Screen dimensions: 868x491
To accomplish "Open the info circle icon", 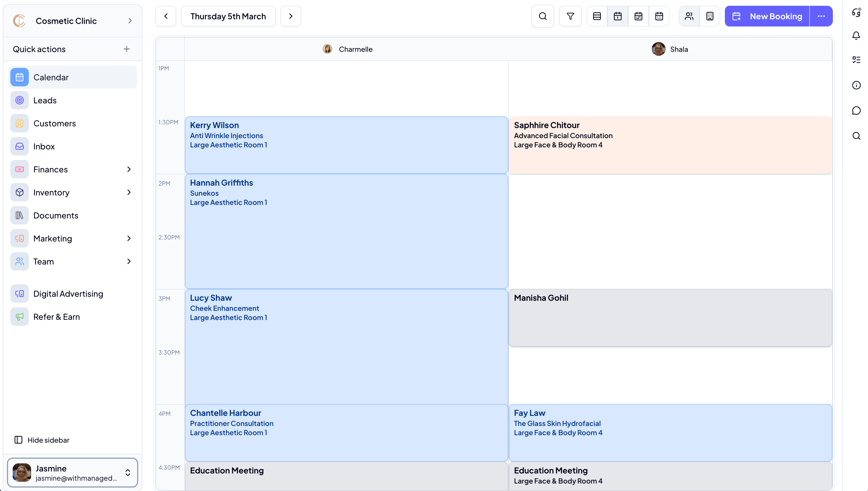I will point(856,85).
